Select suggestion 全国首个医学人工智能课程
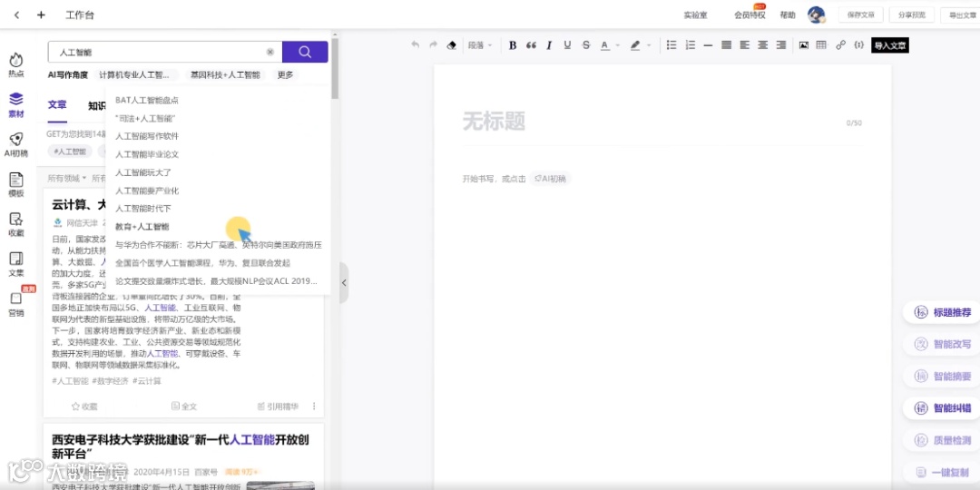This screenshot has width=980, height=490. (203, 263)
